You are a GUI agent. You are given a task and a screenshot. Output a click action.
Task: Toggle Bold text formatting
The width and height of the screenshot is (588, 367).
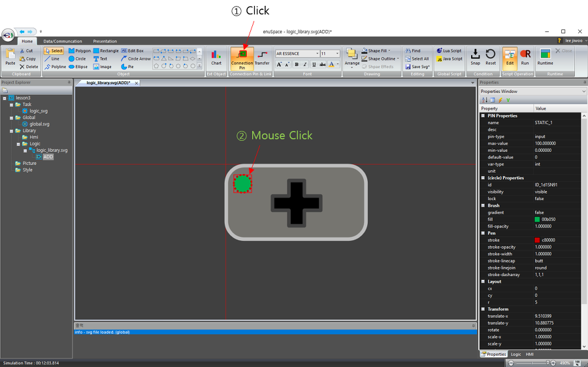pos(297,65)
